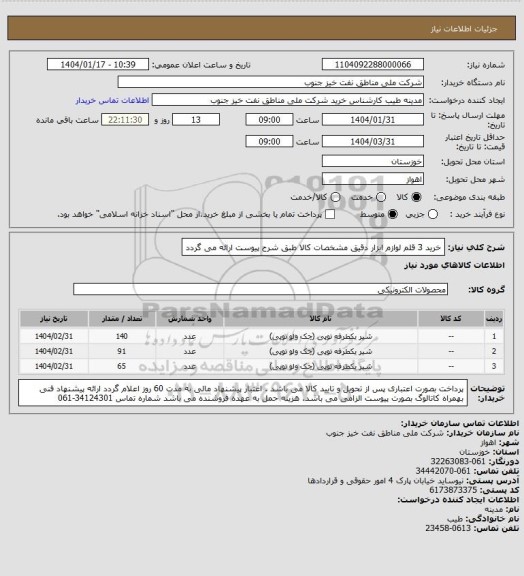
Task: Click the price validity date 1404/03/31
Action: coord(373,141)
